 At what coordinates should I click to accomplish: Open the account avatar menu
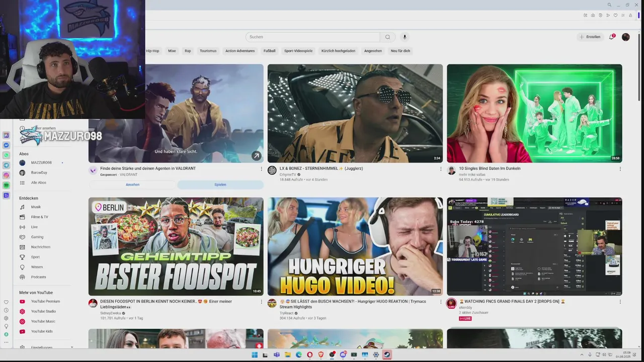pyautogui.click(x=626, y=37)
